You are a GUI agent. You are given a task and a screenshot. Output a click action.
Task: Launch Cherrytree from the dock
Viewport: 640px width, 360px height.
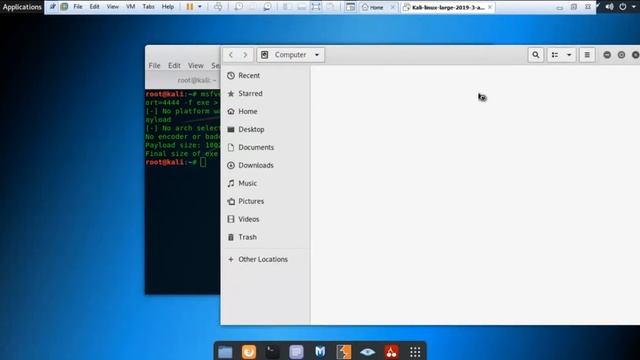[391, 352]
